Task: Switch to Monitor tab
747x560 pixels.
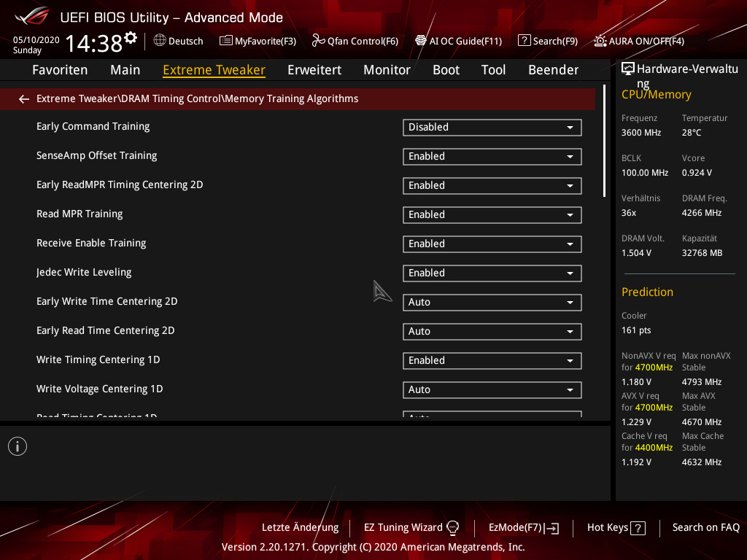Action: [x=387, y=69]
